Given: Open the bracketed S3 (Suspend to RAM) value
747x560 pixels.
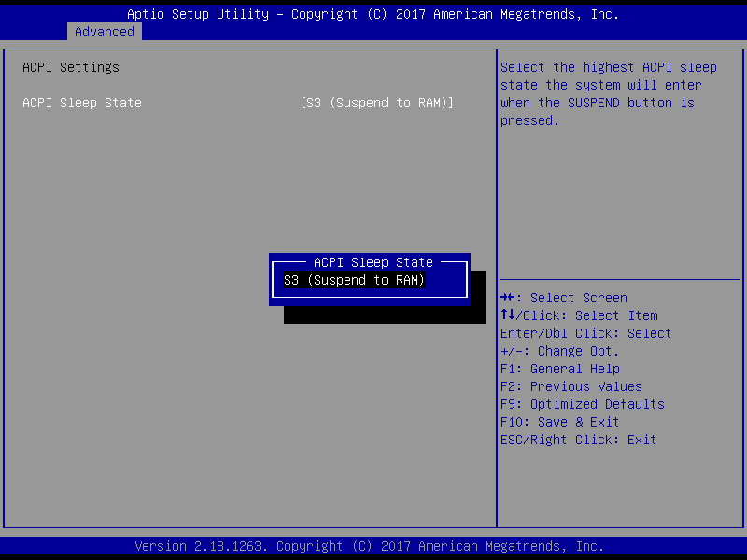Looking at the screenshot, I should pos(377,103).
